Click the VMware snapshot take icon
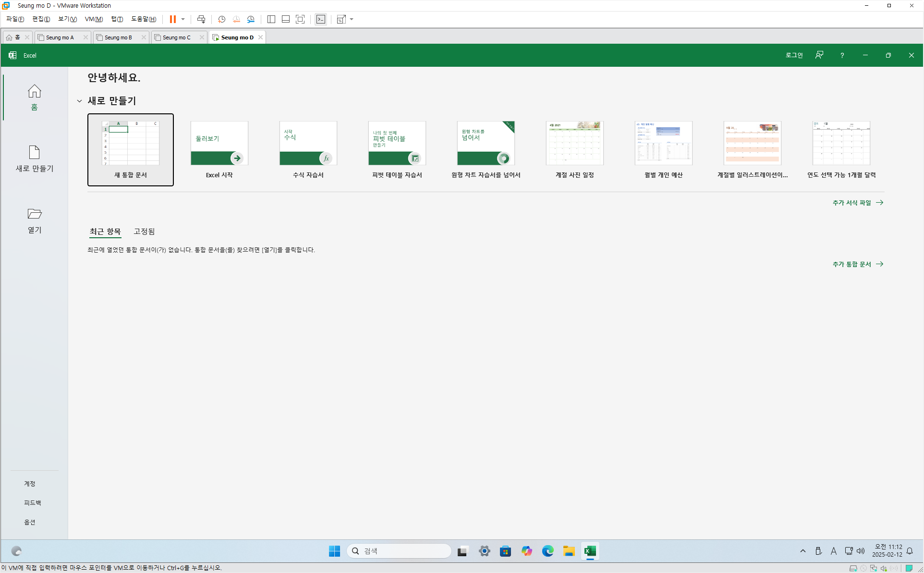The width and height of the screenshot is (924, 573). (221, 19)
